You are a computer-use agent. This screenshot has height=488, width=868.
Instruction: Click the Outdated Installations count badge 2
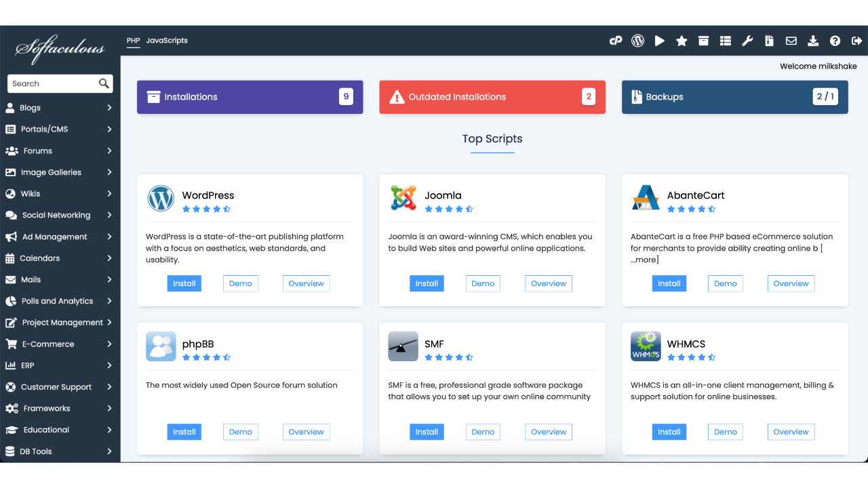coord(589,97)
